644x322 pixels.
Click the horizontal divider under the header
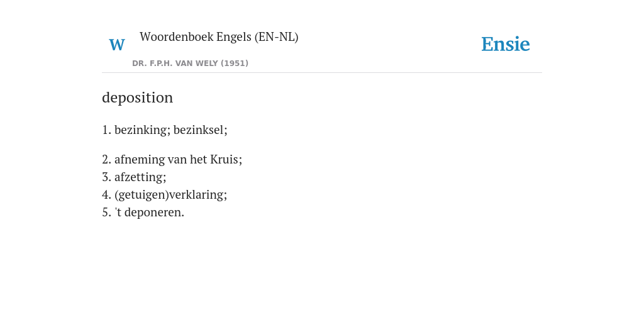click(322, 73)
